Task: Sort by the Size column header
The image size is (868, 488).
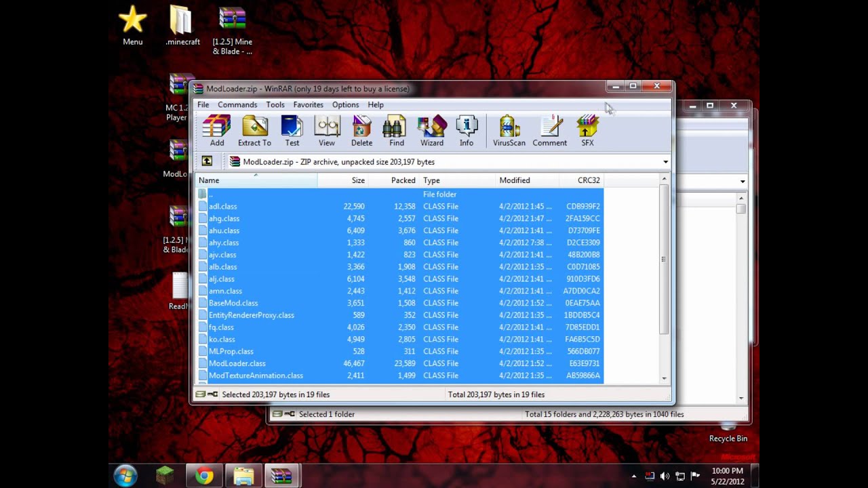Action: (342, 180)
